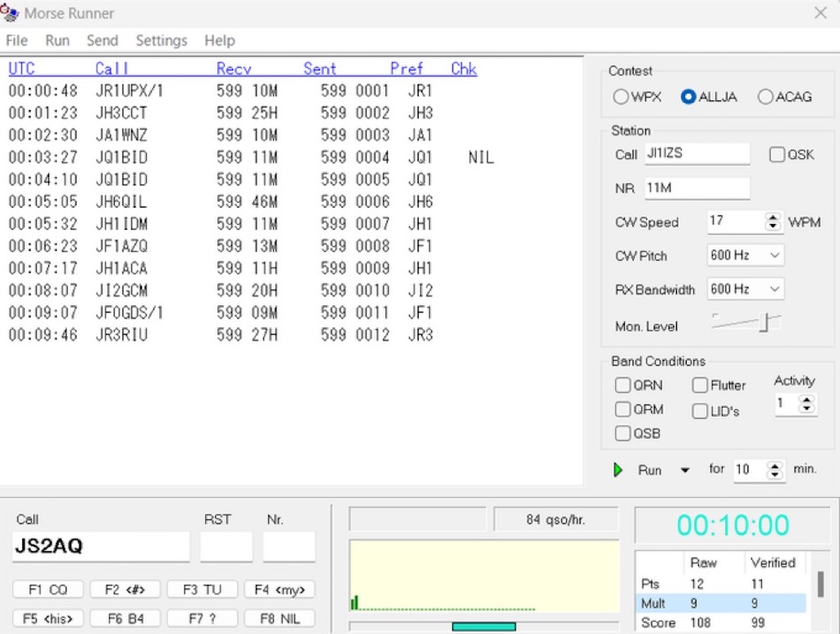Increase run duration minutes with up arrow

click(774, 466)
